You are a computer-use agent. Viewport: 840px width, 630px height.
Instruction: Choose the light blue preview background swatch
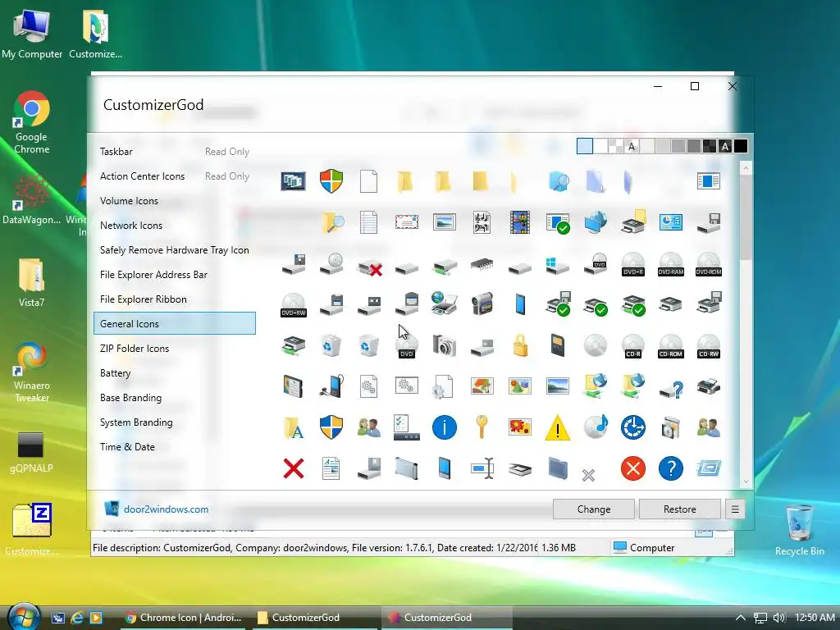(584, 146)
